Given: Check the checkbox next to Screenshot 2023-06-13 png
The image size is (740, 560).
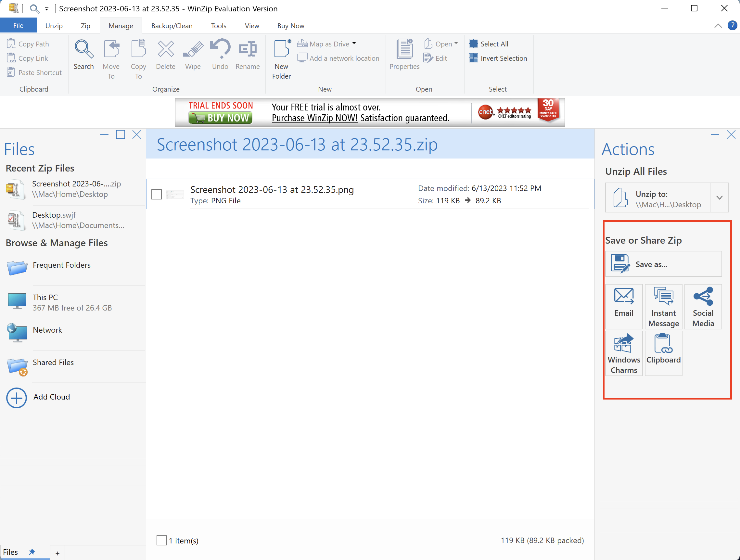Looking at the screenshot, I should pos(156,194).
